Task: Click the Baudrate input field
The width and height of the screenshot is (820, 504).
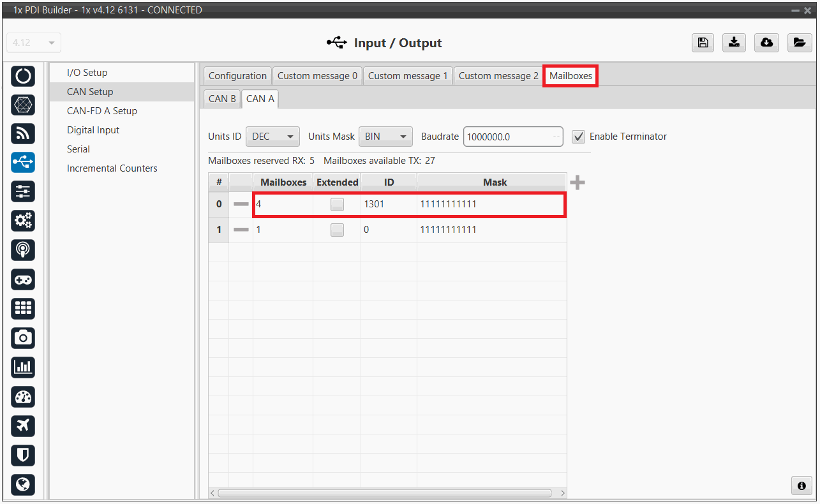Action: point(507,137)
